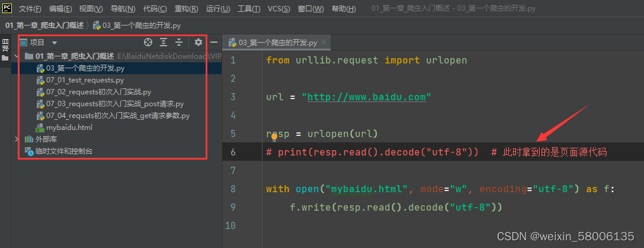Click the 临时文件和控制台 scratch icon
644x248 pixels.
[29, 152]
